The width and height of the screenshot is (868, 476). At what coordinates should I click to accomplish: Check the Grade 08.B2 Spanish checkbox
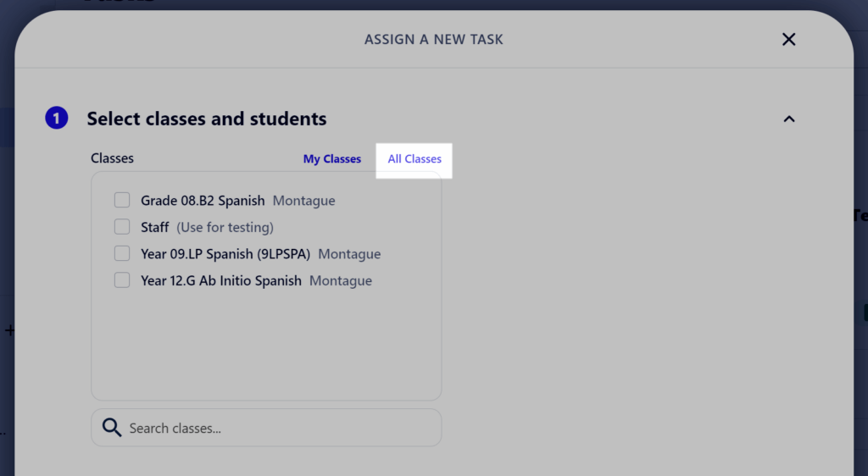122,200
